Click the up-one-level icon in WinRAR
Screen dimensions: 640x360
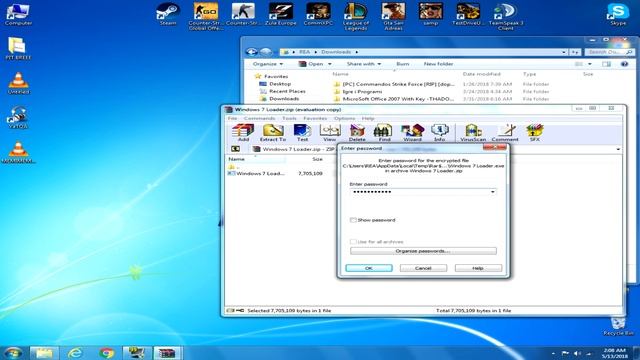235,149
